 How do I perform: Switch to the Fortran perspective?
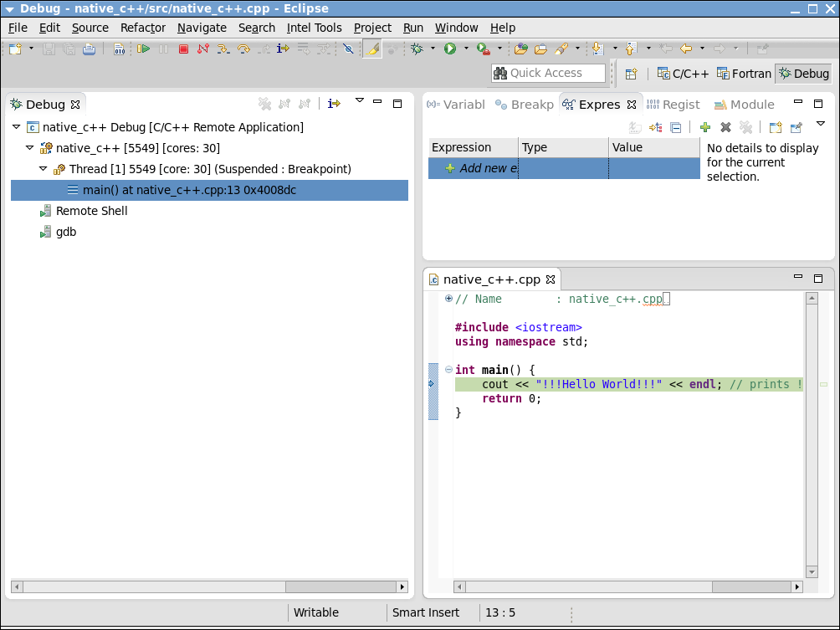tap(744, 74)
